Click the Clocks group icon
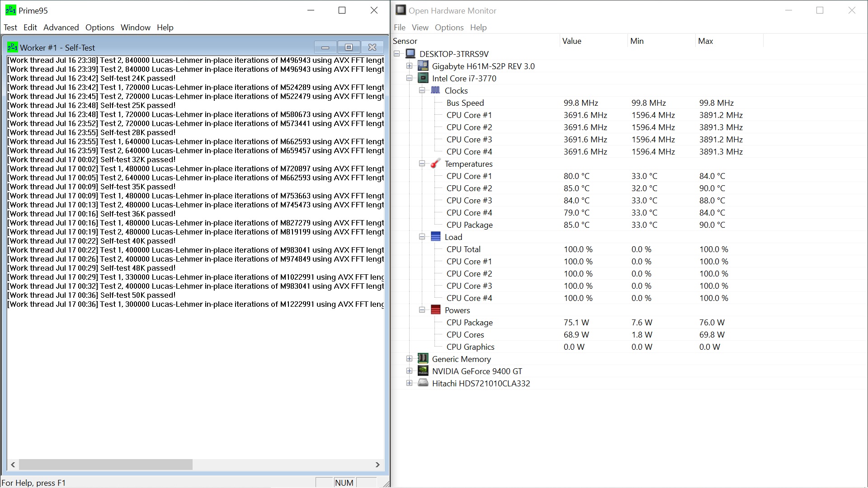The width and height of the screenshot is (868, 488). pyautogui.click(x=435, y=90)
